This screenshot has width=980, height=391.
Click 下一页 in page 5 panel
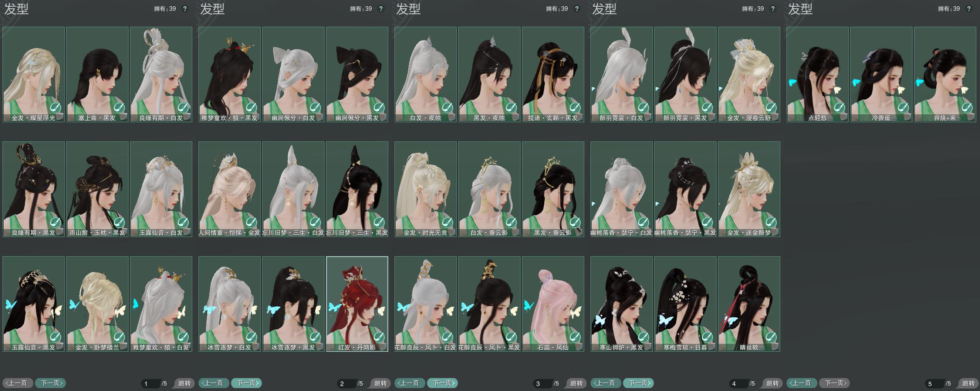tap(834, 383)
